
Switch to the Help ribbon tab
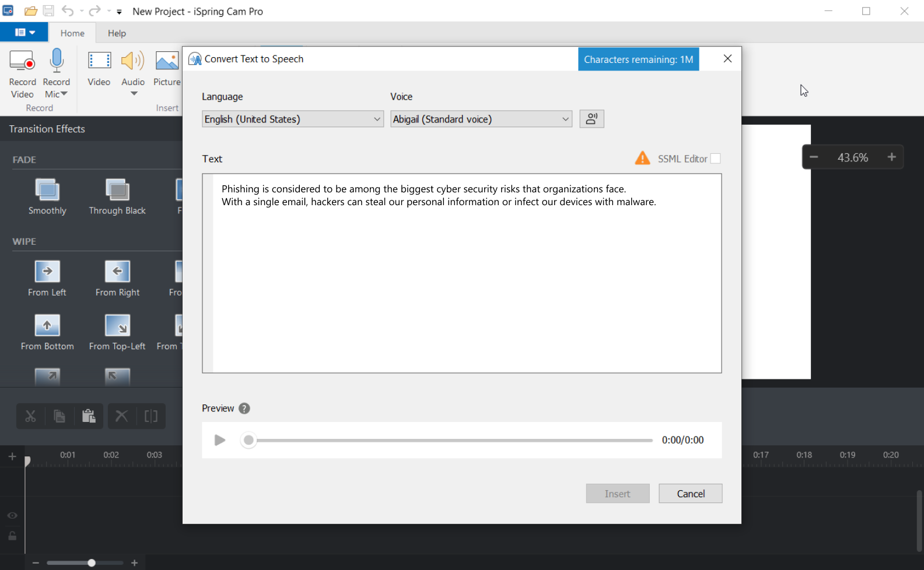pos(117,33)
